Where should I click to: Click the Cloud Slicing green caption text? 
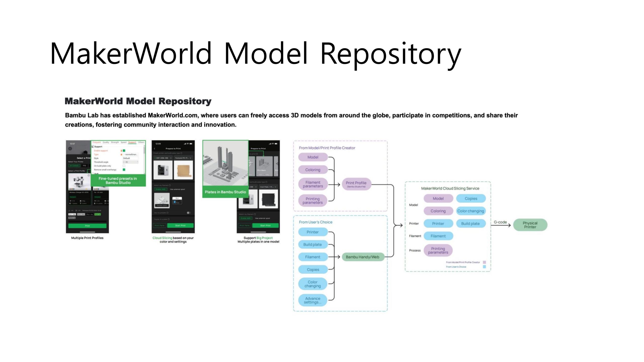[162, 238]
